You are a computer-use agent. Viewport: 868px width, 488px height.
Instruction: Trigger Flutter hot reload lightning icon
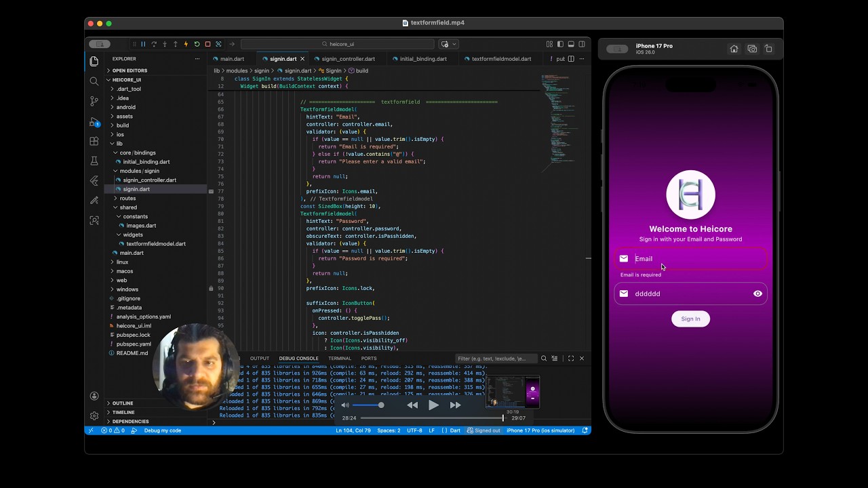click(x=186, y=44)
